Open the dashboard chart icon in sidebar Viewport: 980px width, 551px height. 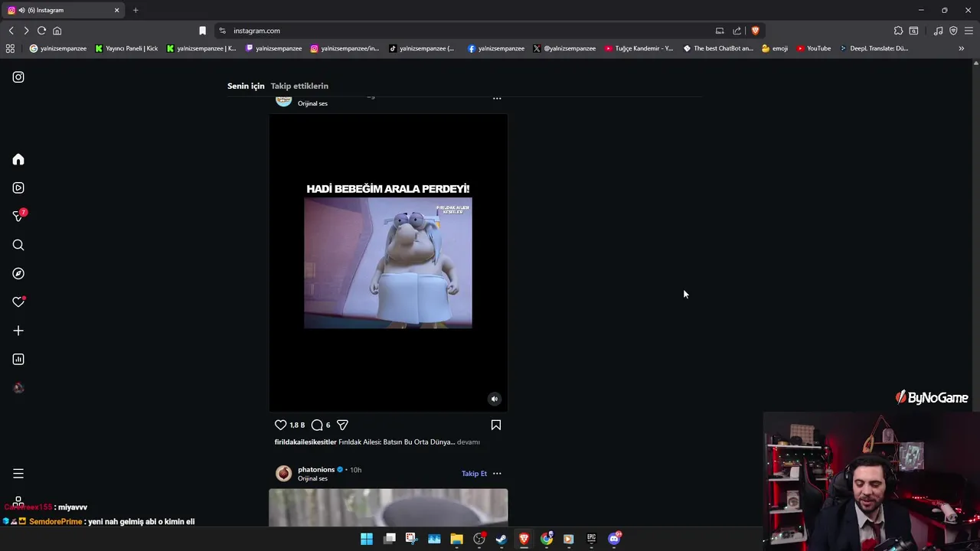point(18,359)
